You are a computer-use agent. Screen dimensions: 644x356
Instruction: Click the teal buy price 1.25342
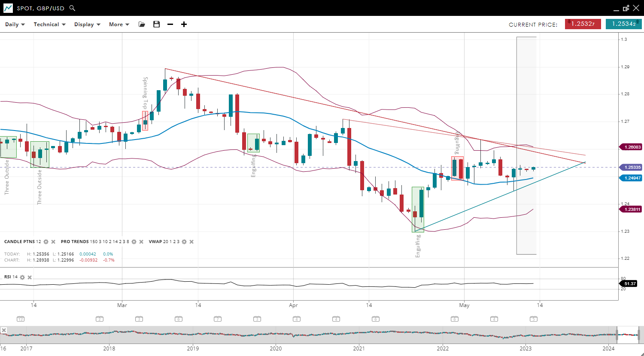point(623,24)
